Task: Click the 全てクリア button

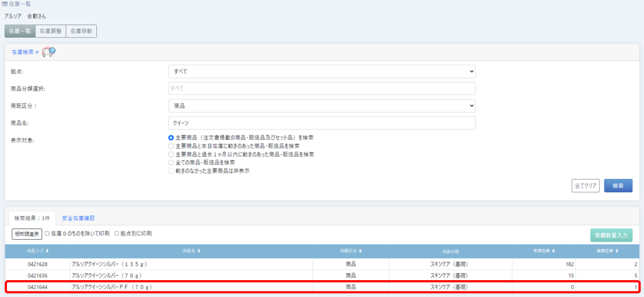Action: (x=585, y=186)
